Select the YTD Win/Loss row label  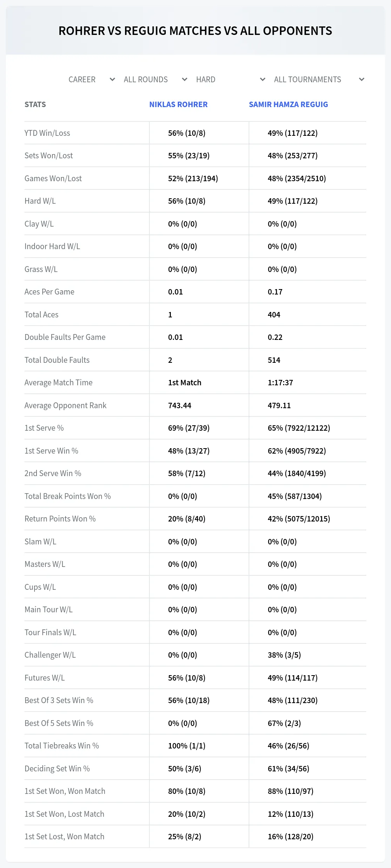(47, 133)
